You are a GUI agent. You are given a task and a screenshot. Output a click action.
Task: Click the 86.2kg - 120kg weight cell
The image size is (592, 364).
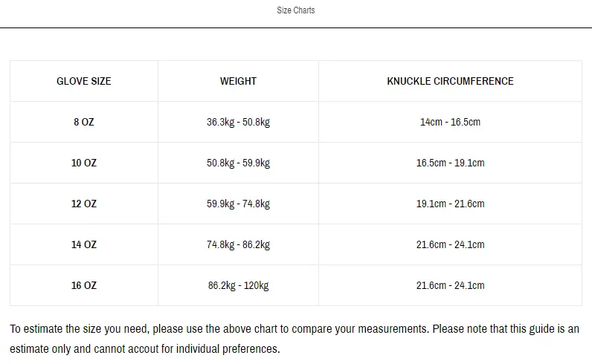tap(238, 285)
